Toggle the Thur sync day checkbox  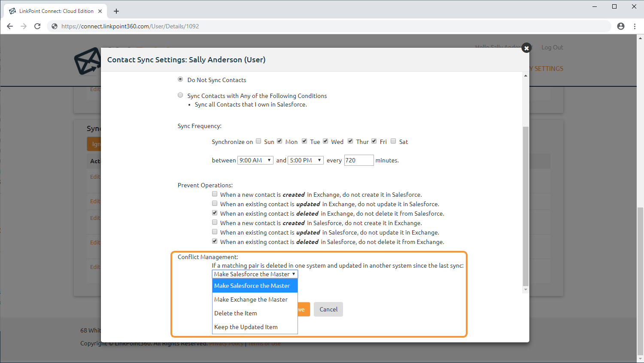(350, 141)
